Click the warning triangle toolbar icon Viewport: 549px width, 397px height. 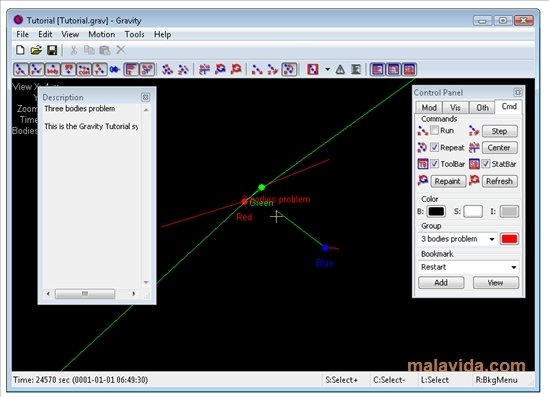point(340,69)
